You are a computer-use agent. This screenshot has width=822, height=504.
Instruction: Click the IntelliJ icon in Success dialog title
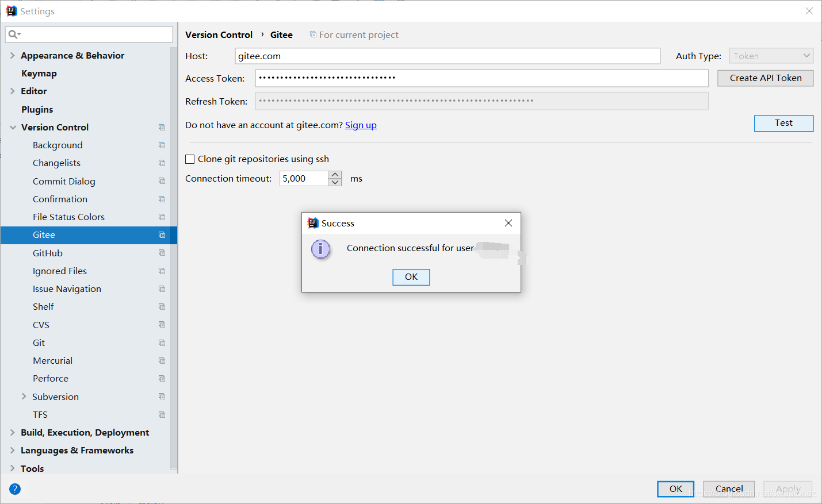click(x=313, y=223)
